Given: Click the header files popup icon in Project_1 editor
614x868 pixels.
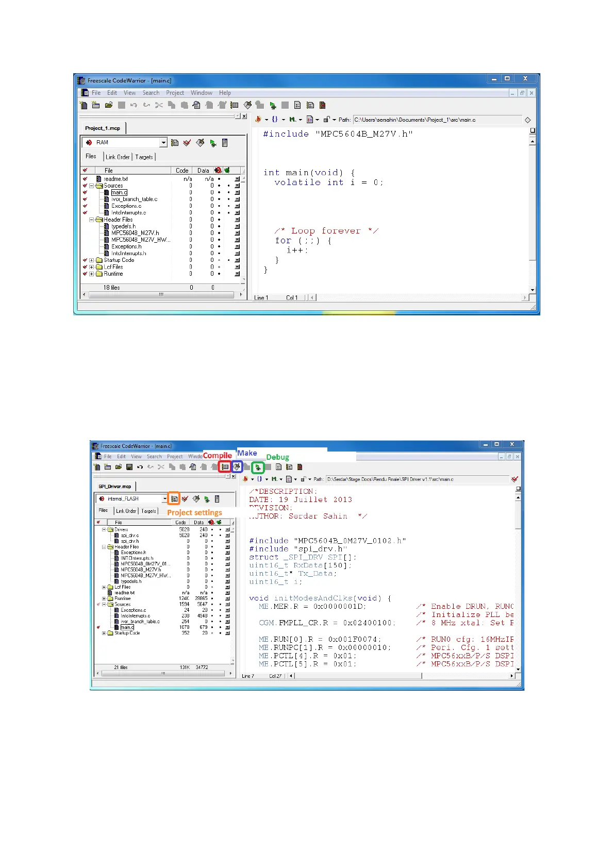Looking at the screenshot, I should coord(258,119).
